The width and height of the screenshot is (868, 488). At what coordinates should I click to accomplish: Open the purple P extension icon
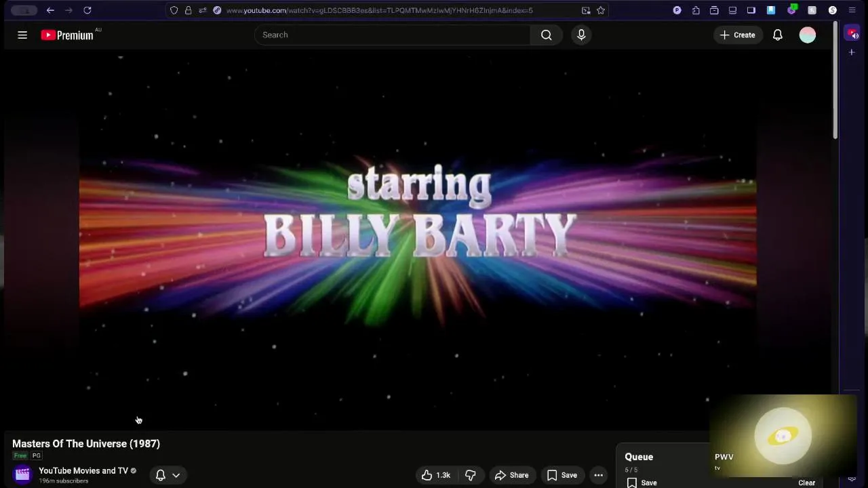coord(677,10)
